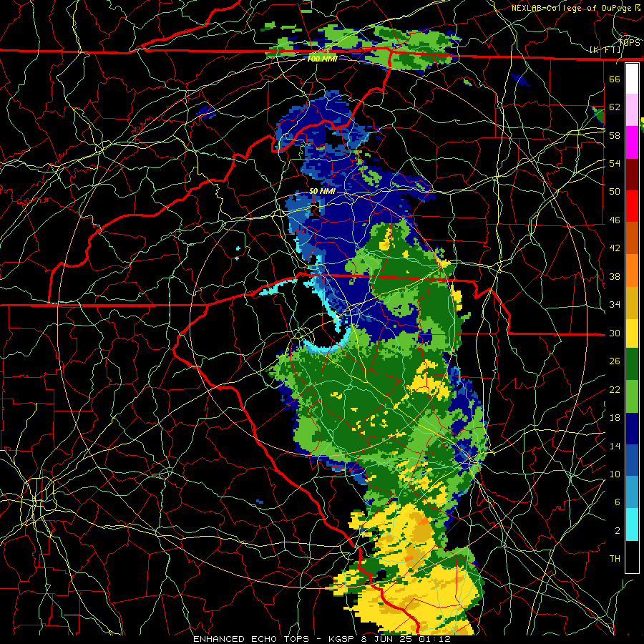Click the dark red legend swatch
This screenshot has width=644, height=644.
coord(632,175)
